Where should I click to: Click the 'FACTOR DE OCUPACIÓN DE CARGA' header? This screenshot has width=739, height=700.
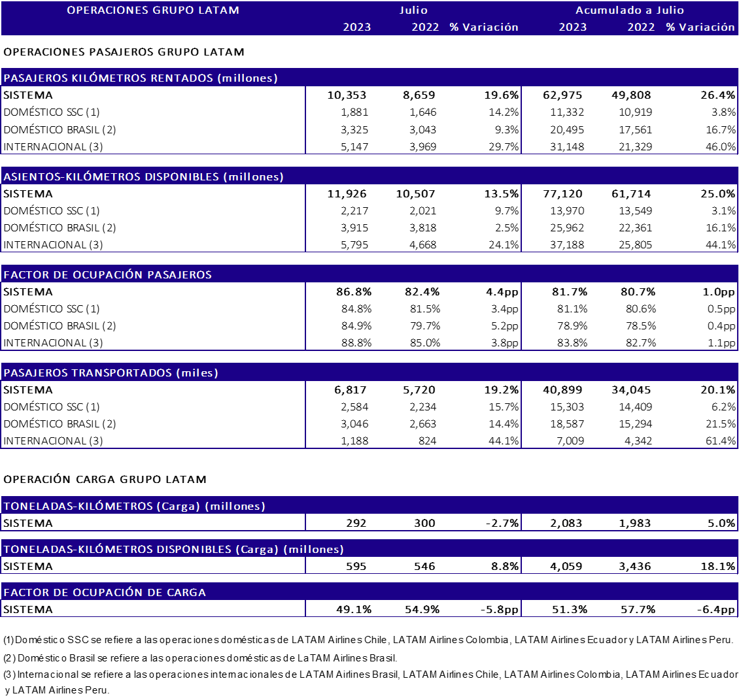tap(369, 592)
